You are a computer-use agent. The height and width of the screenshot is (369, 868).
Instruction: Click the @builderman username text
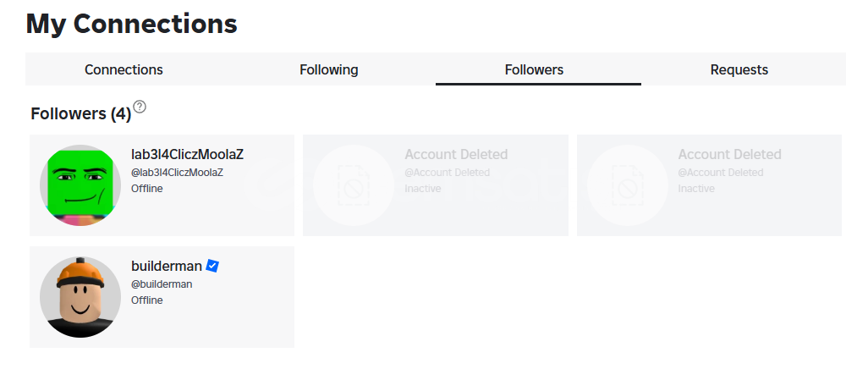tap(162, 284)
